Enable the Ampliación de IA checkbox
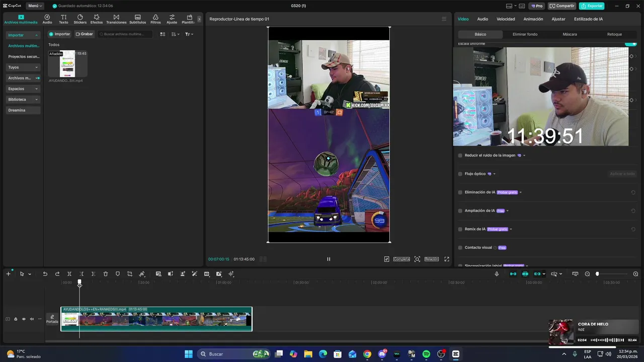Screen dimensions: 644x362 pos(460,211)
